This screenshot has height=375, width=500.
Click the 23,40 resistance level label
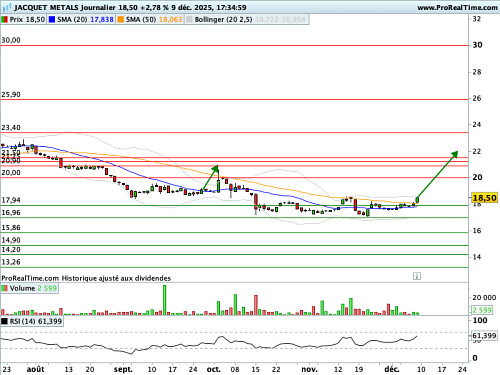tap(11, 128)
